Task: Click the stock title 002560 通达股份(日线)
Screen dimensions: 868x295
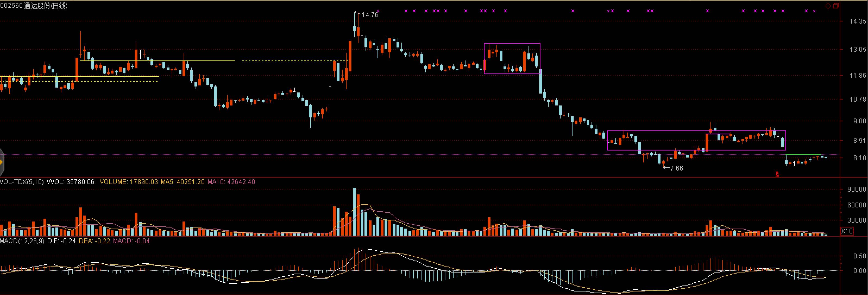Action: pos(34,6)
